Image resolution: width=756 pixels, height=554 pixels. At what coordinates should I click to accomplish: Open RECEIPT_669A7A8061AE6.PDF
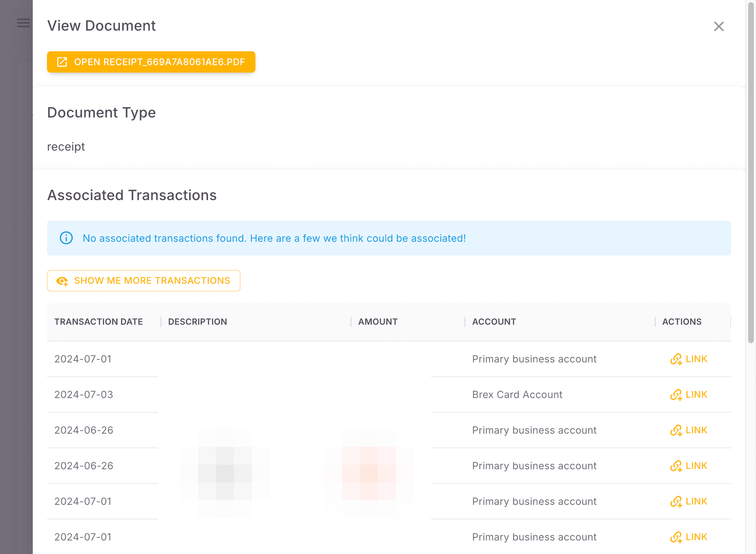coord(151,62)
